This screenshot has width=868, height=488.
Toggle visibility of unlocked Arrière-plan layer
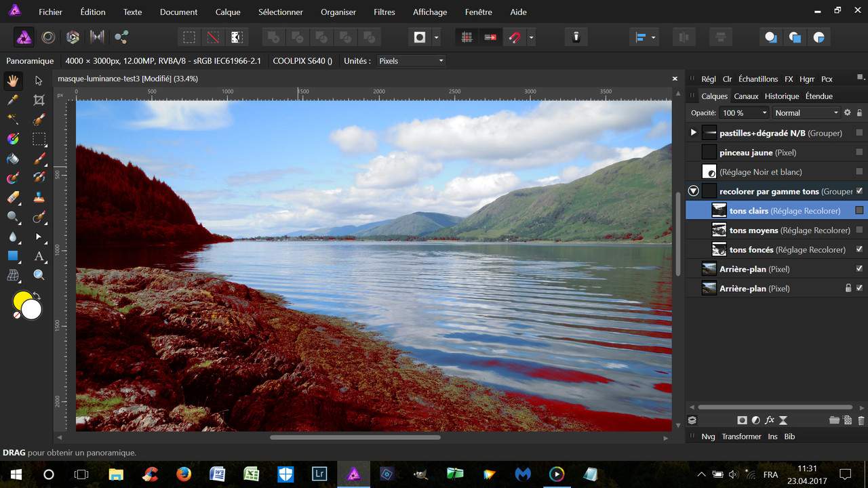click(859, 268)
